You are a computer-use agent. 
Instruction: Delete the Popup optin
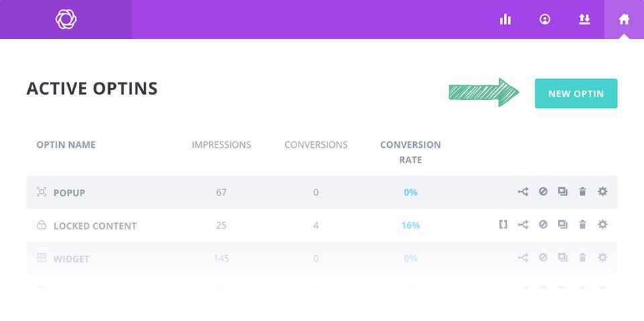[x=582, y=192]
